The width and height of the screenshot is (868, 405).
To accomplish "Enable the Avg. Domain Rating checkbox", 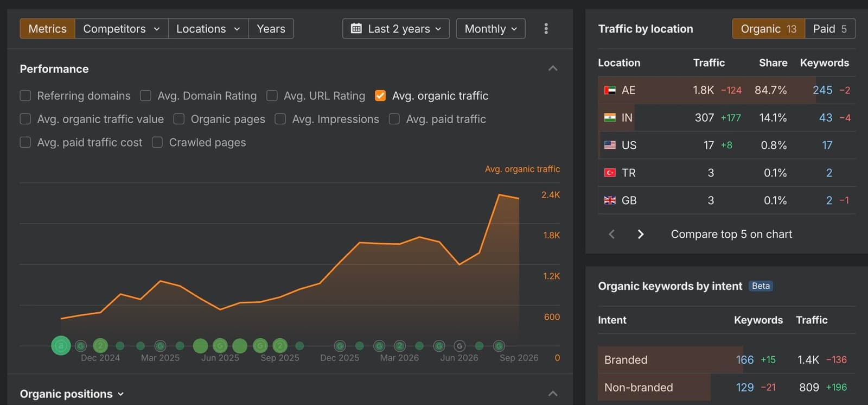I will (145, 96).
